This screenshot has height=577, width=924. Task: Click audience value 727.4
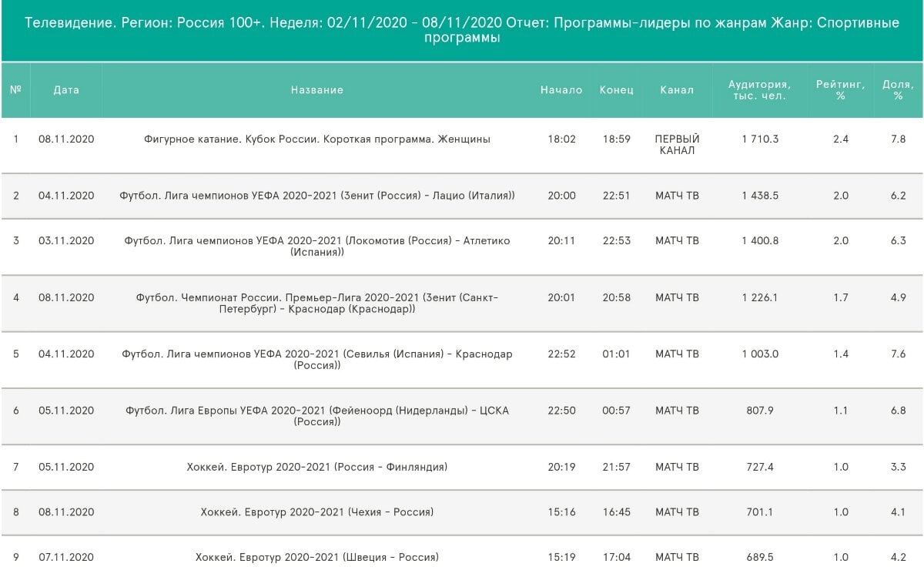(760, 467)
